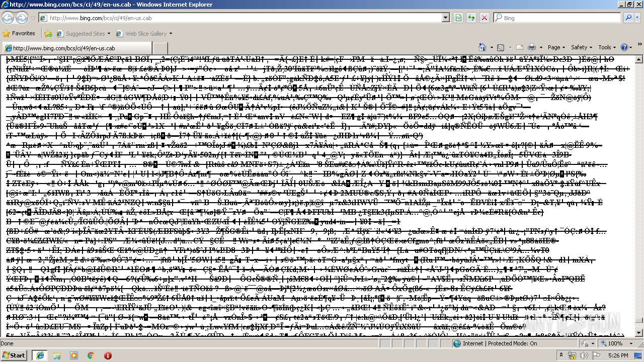Stop loading with the red X icon
This screenshot has width=644, height=362.
point(485,18)
